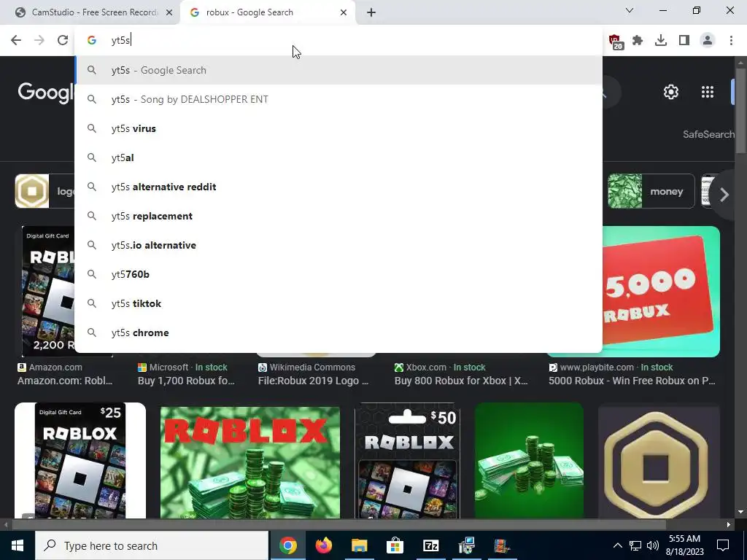Choose the 'yt5s - Google Search' suggestion
The width and height of the screenshot is (747, 560).
[x=338, y=70]
